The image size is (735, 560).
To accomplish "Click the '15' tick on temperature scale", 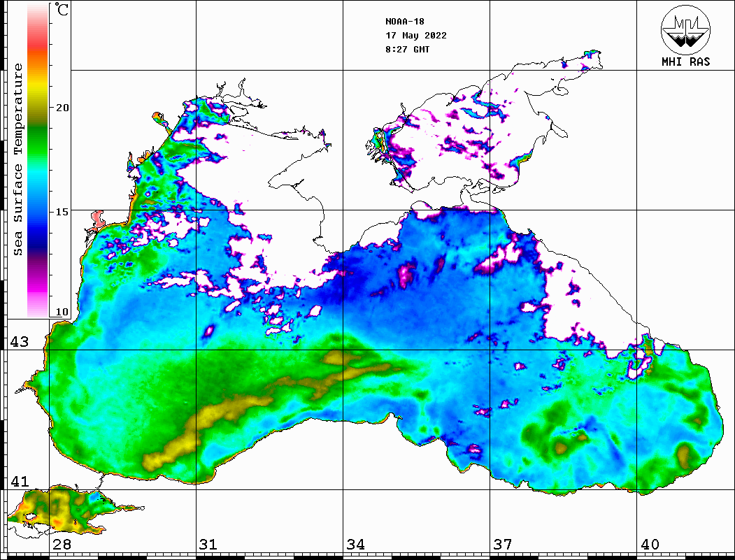I will point(62,211).
